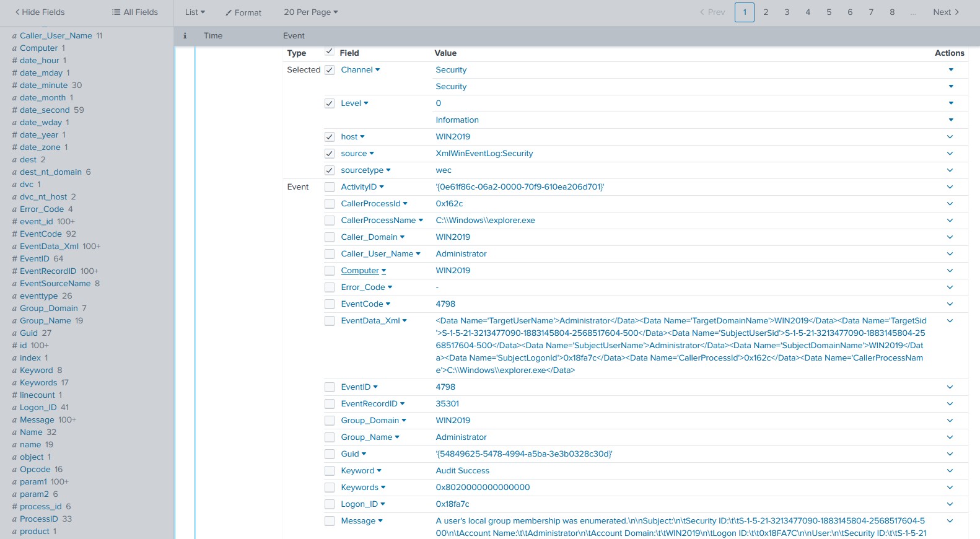Open actions chevron for ActivityID row

[950, 187]
